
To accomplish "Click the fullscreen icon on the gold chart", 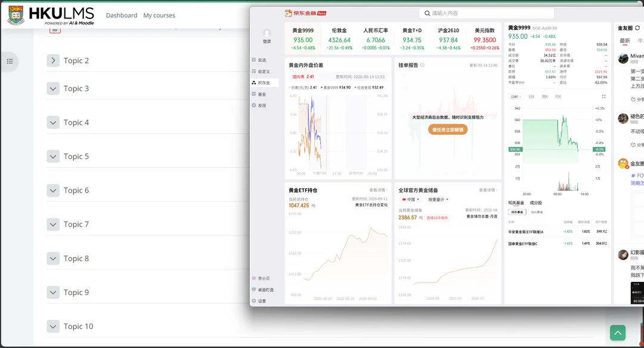I will [603, 97].
